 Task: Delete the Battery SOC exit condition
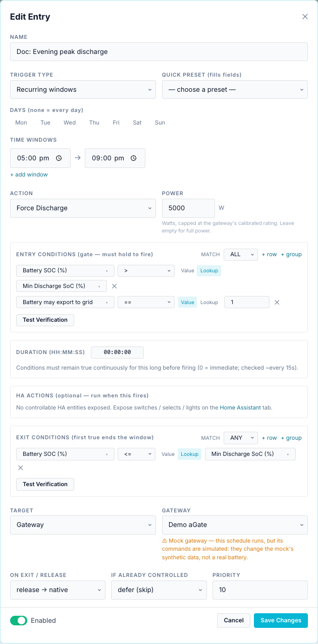[21, 467]
